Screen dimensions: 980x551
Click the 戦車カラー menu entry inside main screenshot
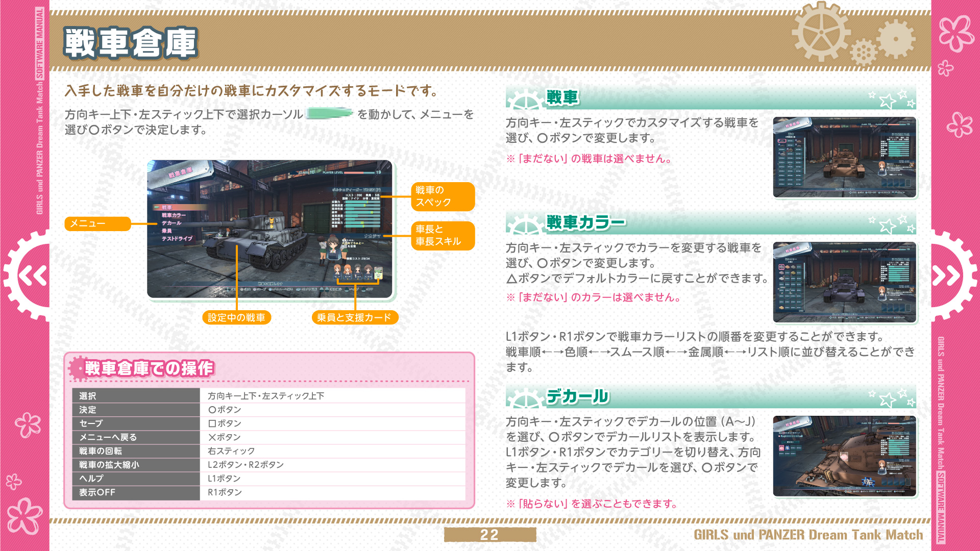tap(174, 215)
